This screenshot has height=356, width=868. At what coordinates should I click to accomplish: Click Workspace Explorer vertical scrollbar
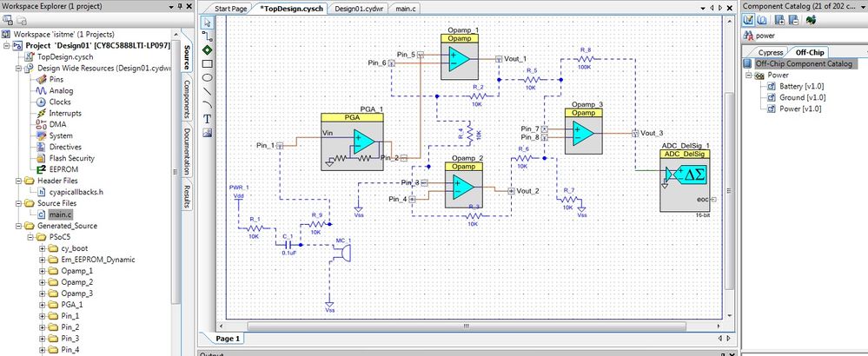[x=176, y=173]
